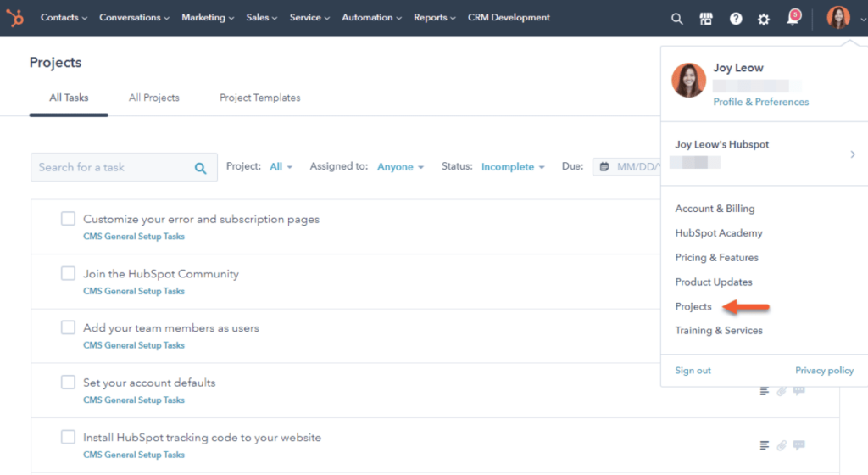Viewport: 868px width, 475px height.
Task: Open the Join the HubSpot Community task title
Action: coord(160,273)
